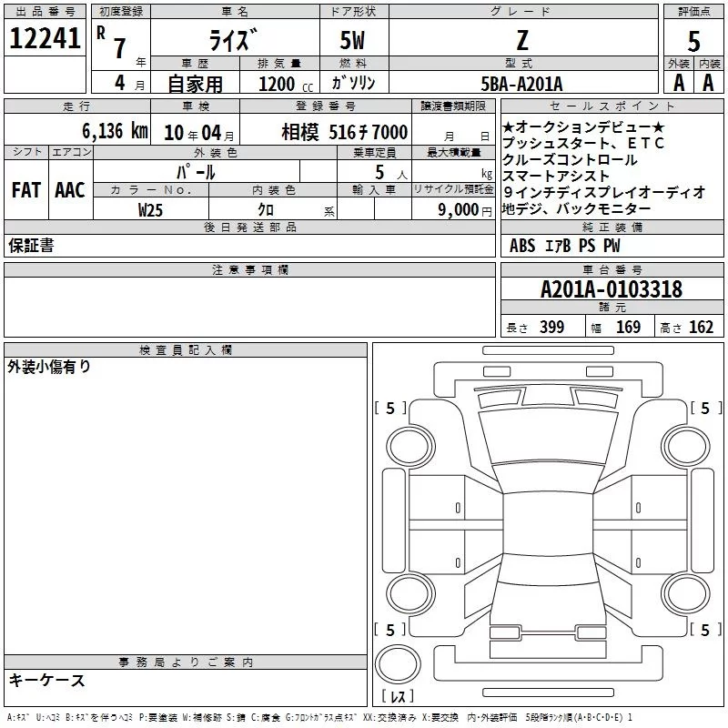Click the color number W25 cell
This screenshot has width=728, height=728.
click(151, 209)
